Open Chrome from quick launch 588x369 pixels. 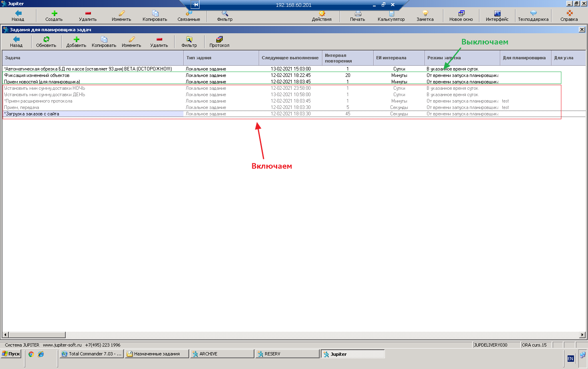31,354
